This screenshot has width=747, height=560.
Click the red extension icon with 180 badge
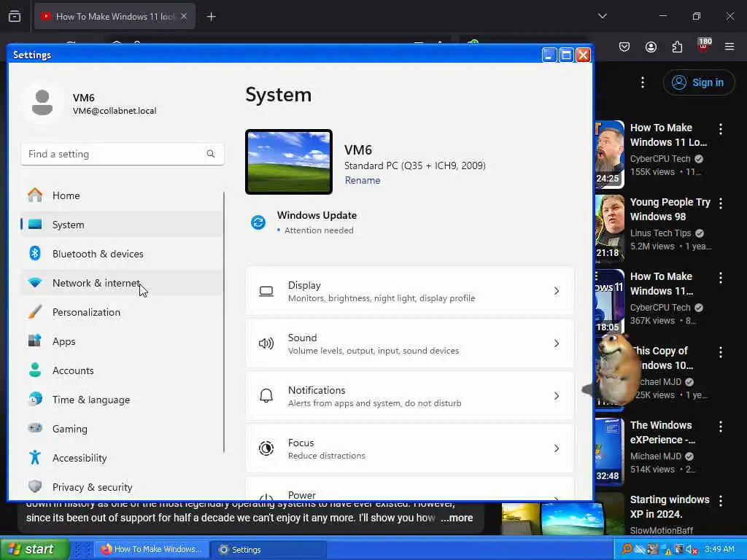(704, 46)
